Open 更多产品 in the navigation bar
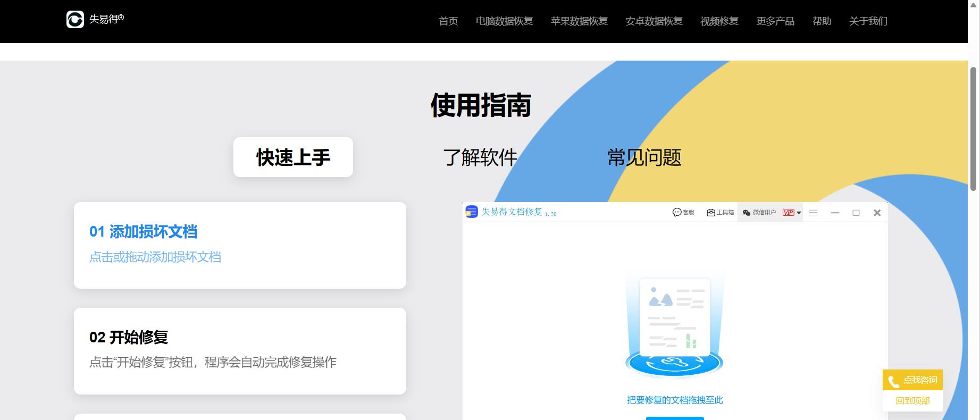 775,21
